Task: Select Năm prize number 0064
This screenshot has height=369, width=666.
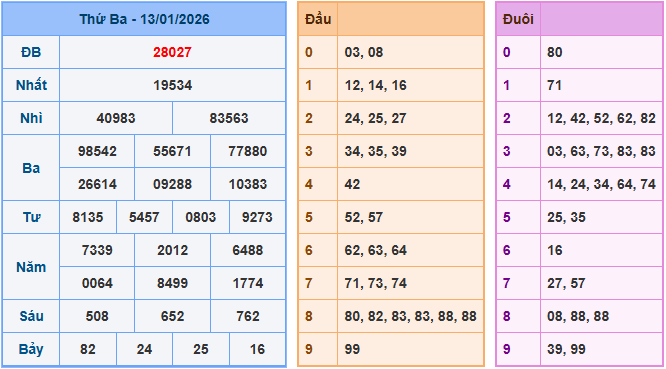Action: 97,283
